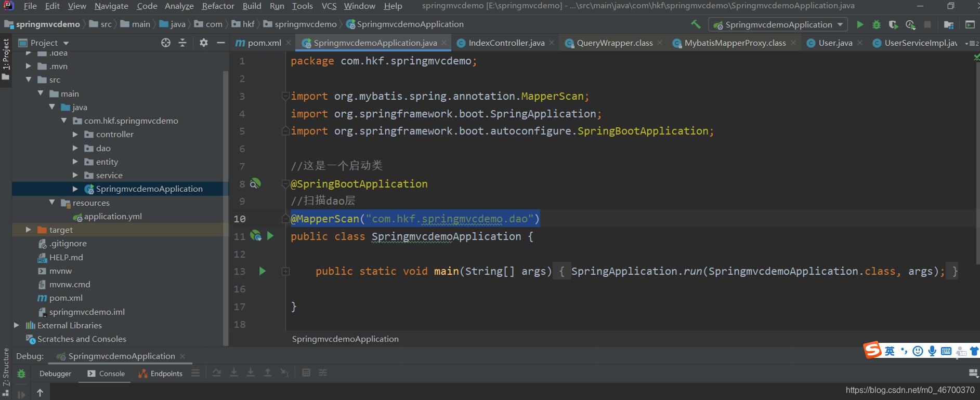Image resolution: width=980 pixels, height=400 pixels.
Task: Open Project Structure folder icon
Action: coord(949,24)
